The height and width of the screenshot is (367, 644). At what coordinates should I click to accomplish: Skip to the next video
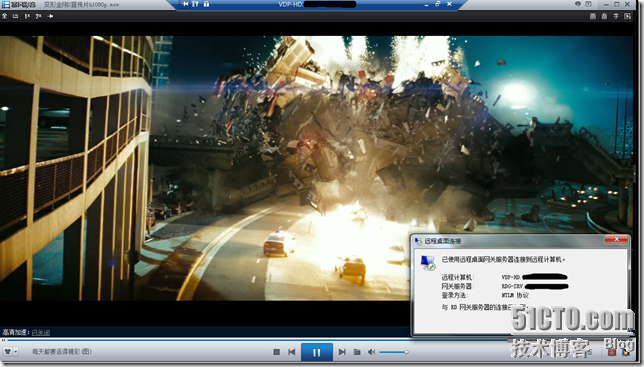coord(342,352)
